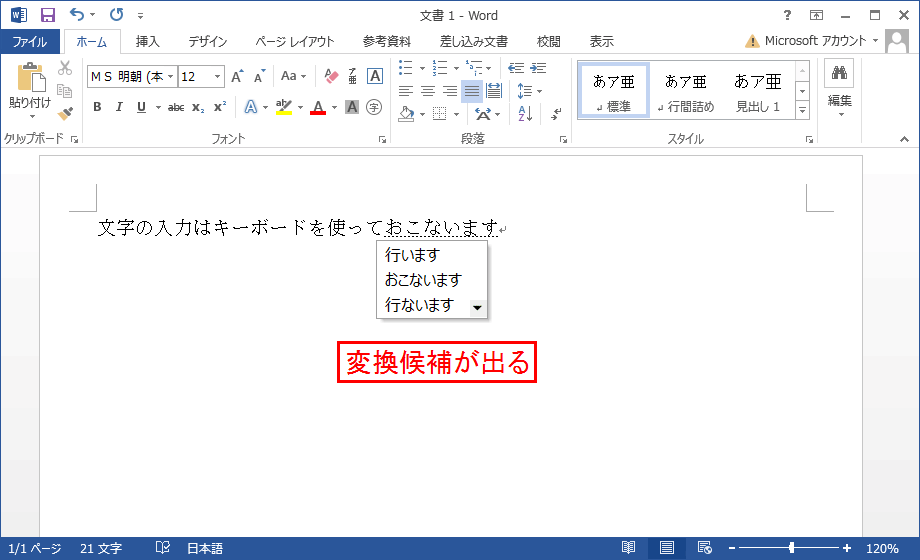Click the format painter brush icon
This screenshot has height=560, width=920.
coord(65,114)
